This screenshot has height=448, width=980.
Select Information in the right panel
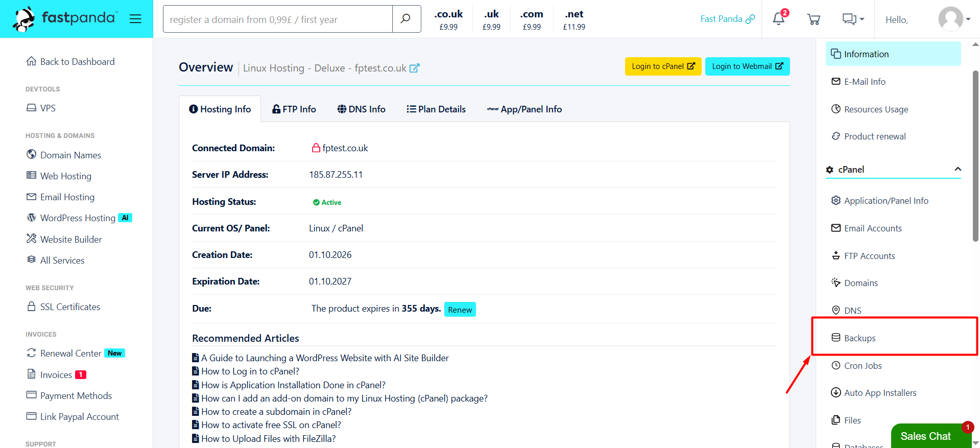tap(893, 54)
